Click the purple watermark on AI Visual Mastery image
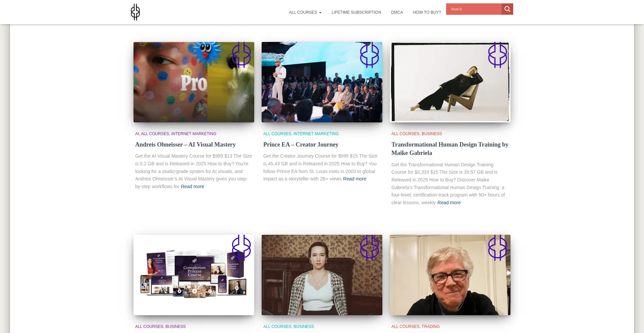This screenshot has width=644, height=333. pos(241,55)
